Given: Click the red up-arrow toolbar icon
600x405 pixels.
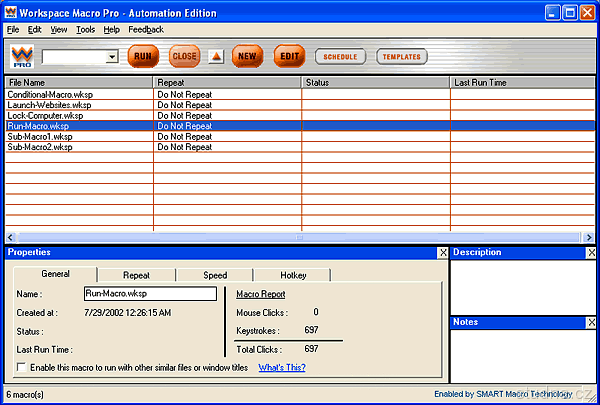Looking at the screenshot, I should point(215,57).
